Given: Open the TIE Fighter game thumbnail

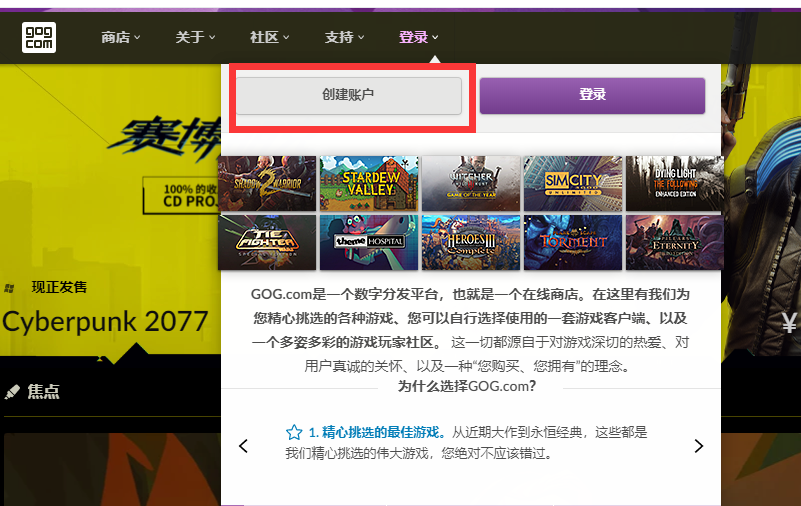Looking at the screenshot, I should point(267,242).
